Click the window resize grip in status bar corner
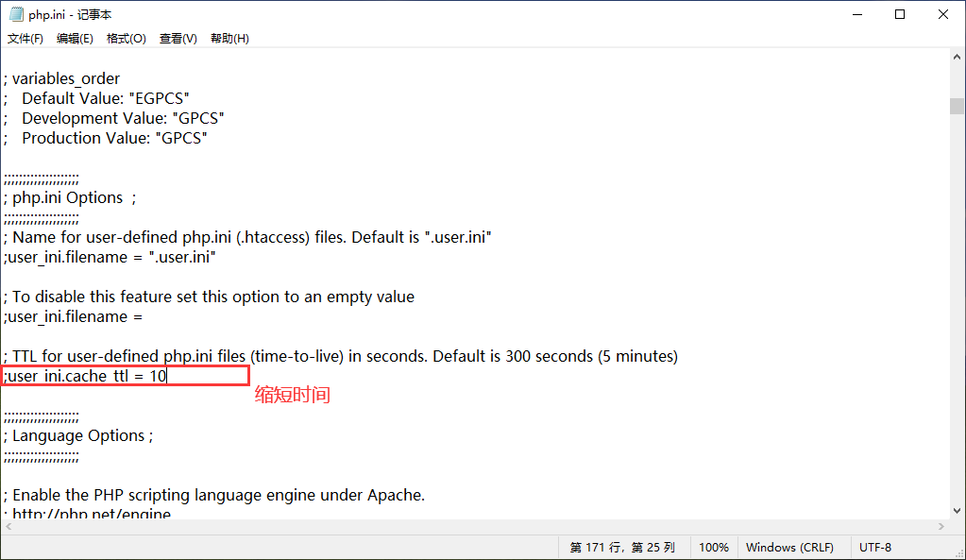This screenshot has height=560, width=966. (x=959, y=553)
